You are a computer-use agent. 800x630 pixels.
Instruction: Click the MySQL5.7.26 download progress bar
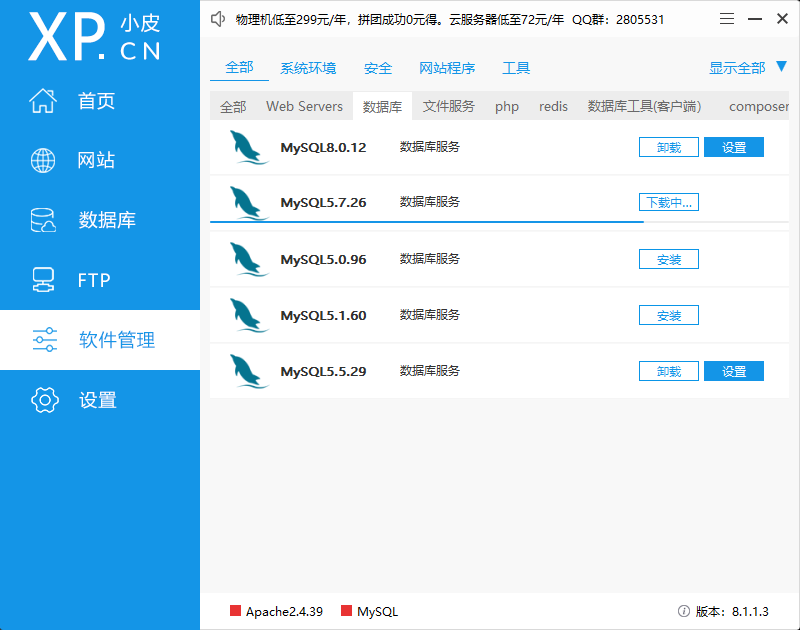[499, 222]
